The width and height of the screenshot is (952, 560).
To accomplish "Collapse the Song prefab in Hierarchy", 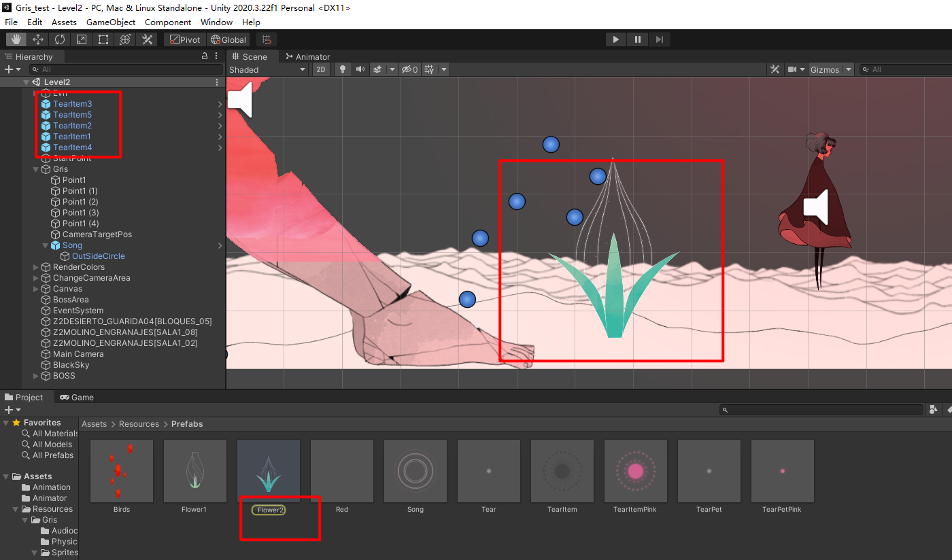I will 46,245.
